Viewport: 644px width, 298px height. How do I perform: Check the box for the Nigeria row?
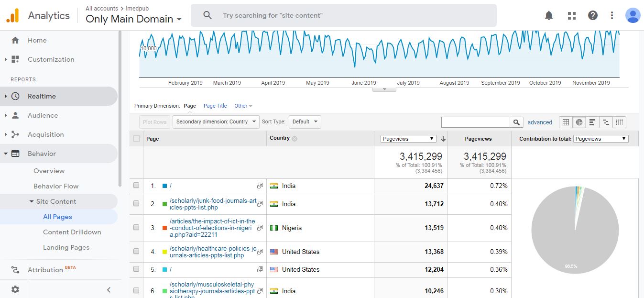pyautogui.click(x=137, y=228)
